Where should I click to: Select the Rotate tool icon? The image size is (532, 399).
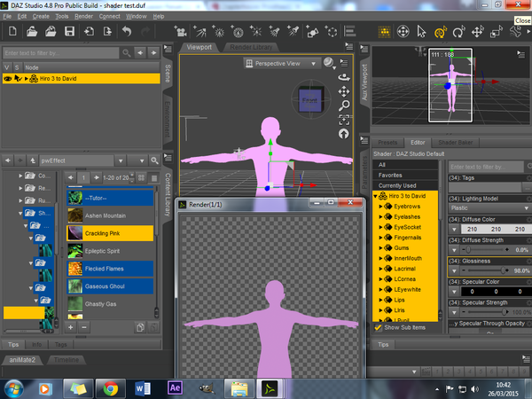(x=458, y=32)
